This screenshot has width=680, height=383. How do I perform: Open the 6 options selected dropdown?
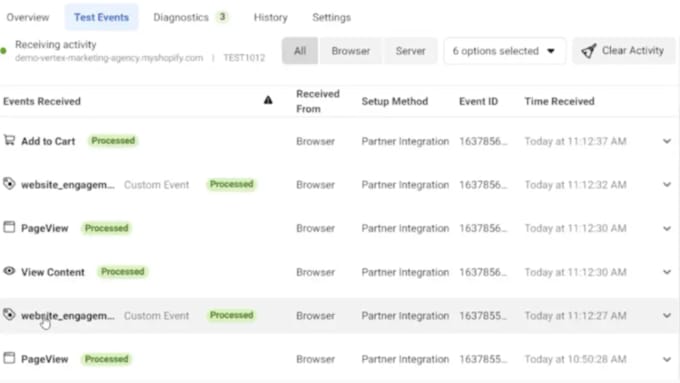click(x=504, y=51)
